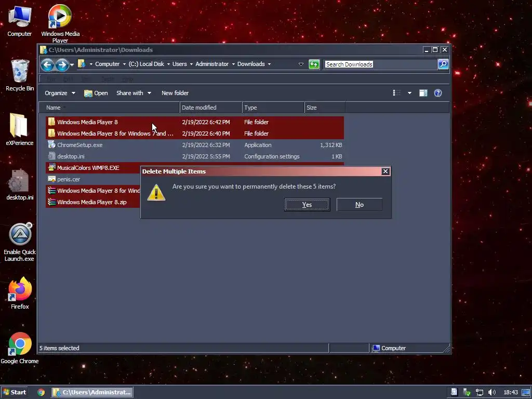Screen dimensions: 532x399
Task: Click Downloads in the address breadcrumb
Action: tap(251, 64)
